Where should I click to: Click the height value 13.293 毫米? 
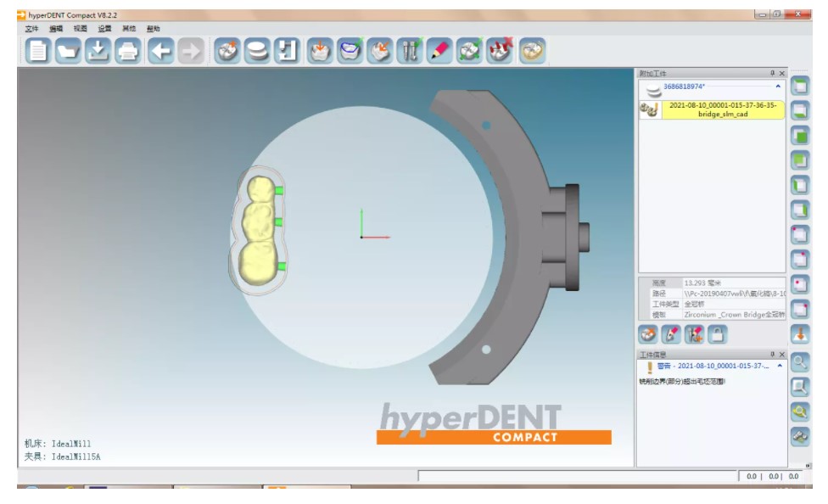702,283
